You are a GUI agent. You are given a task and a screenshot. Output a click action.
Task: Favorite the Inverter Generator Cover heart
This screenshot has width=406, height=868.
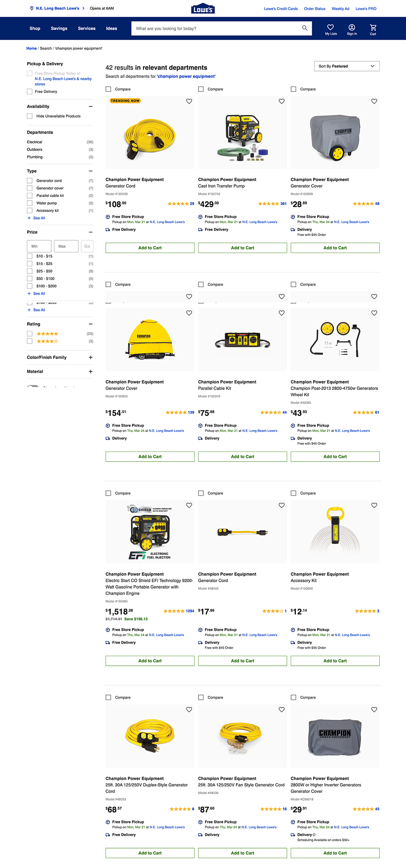[x=374, y=710]
